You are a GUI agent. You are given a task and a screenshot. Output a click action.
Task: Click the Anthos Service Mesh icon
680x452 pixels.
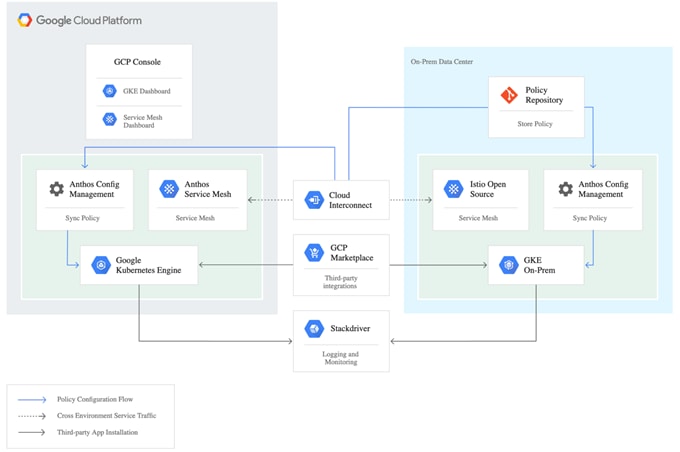pyautogui.click(x=169, y=189)
